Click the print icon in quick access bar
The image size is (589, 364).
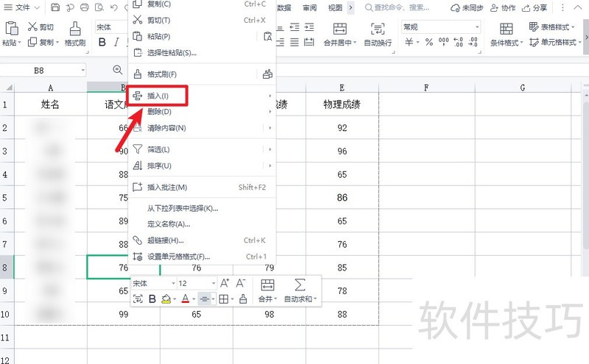[x=85, y=7]
